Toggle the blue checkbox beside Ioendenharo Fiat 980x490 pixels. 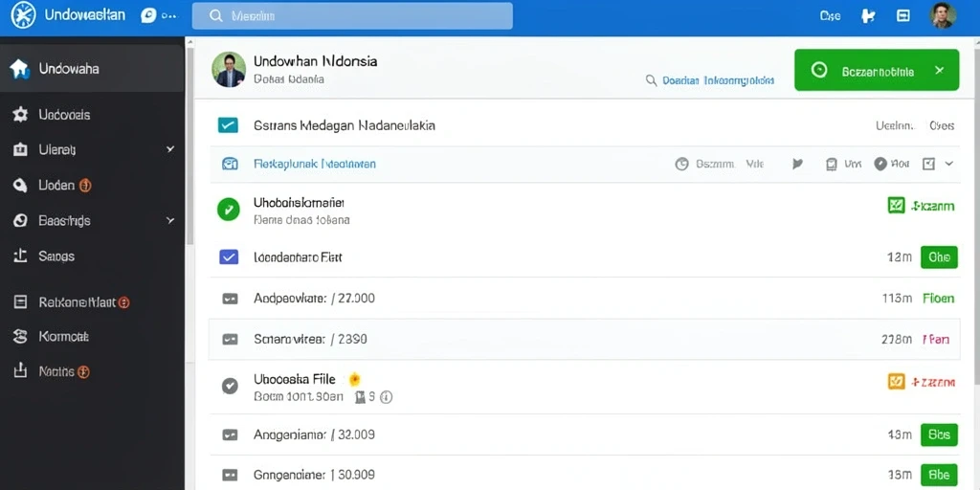click(x=229, y=256)
